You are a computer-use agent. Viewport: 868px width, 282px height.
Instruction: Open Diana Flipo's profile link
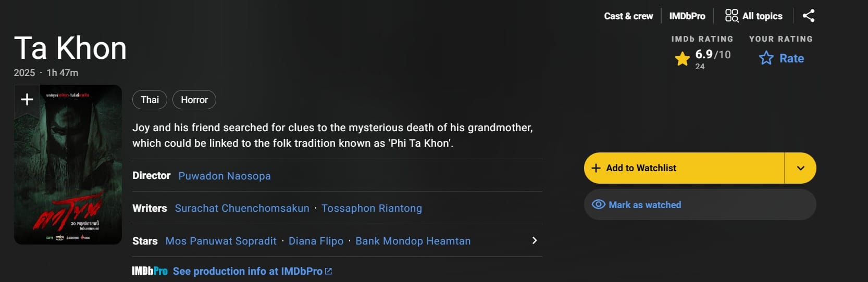[x=316, y=241]
